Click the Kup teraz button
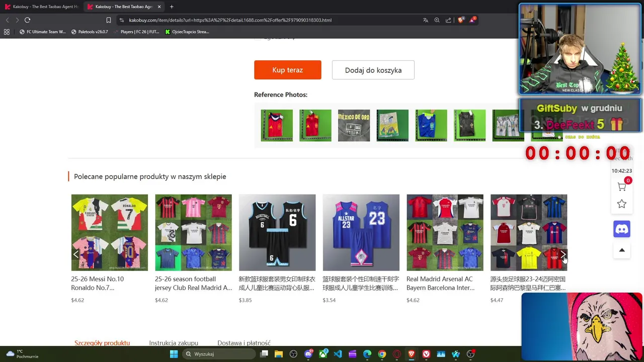The image size is (644, 362). point(287,70)
